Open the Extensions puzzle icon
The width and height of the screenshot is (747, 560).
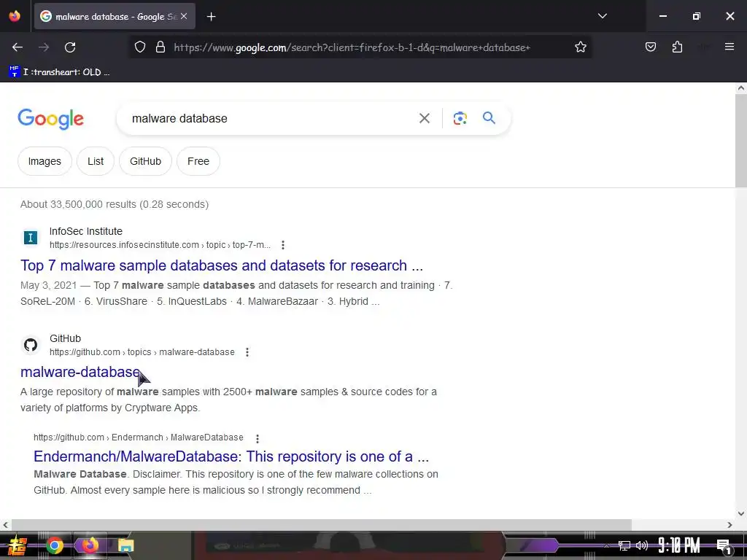point(677,47)
